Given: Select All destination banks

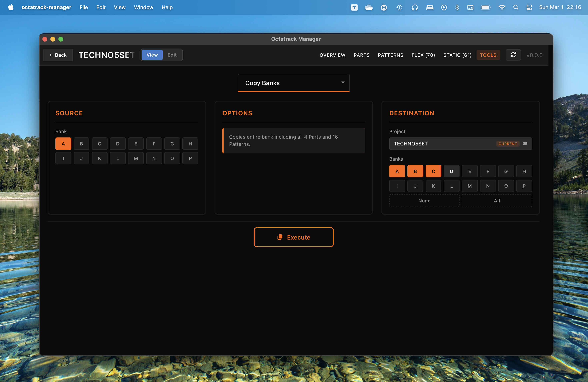Looking at the screenshot, I should coord(497,200).
